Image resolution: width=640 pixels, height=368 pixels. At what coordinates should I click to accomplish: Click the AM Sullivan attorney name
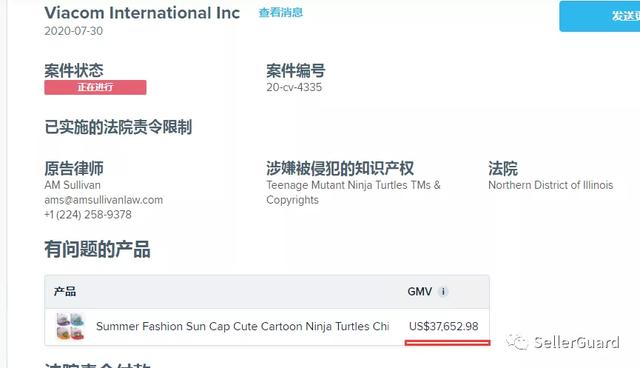point(73,185)
